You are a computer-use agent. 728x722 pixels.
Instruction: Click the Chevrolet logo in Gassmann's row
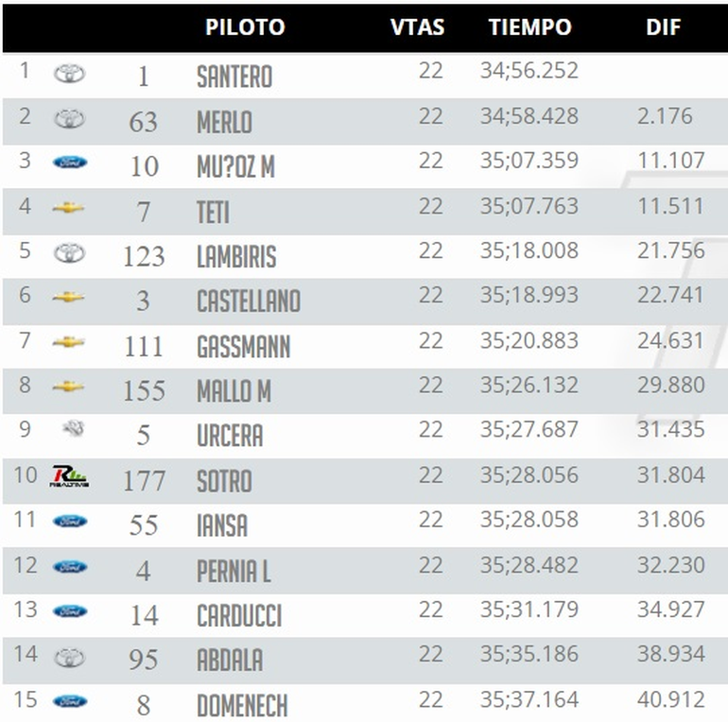68,342
